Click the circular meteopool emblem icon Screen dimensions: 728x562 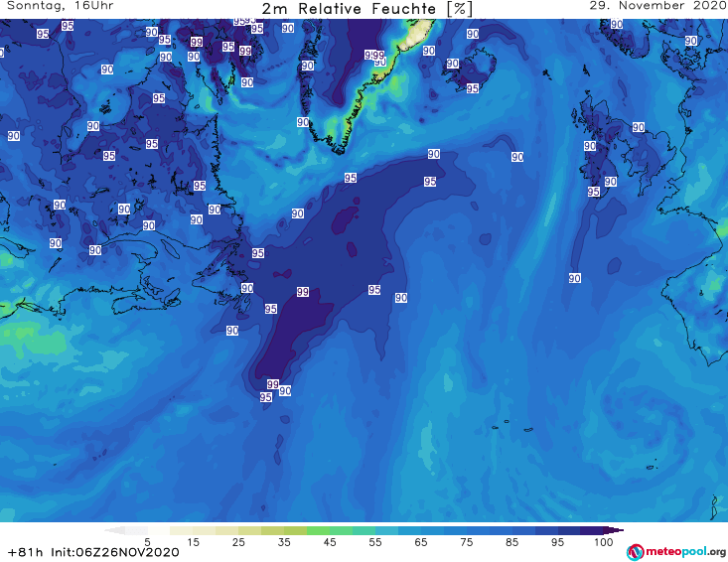tap(636, 552)
